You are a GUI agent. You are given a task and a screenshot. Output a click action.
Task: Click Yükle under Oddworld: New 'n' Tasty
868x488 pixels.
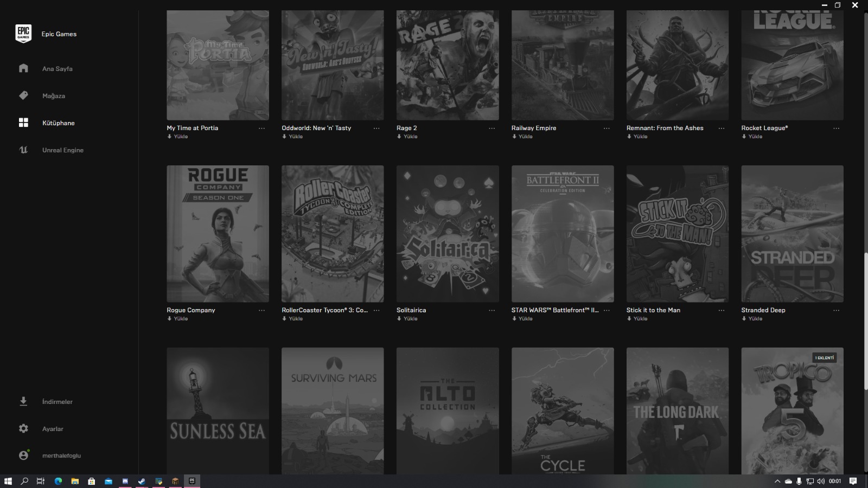[x=296, y=137]
